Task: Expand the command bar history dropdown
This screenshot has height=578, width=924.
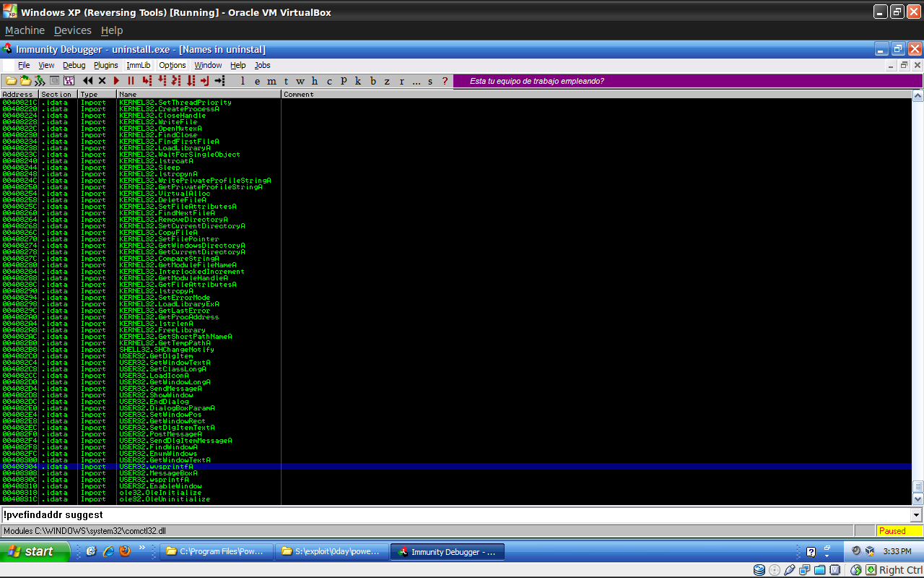Action: (917, 515)
